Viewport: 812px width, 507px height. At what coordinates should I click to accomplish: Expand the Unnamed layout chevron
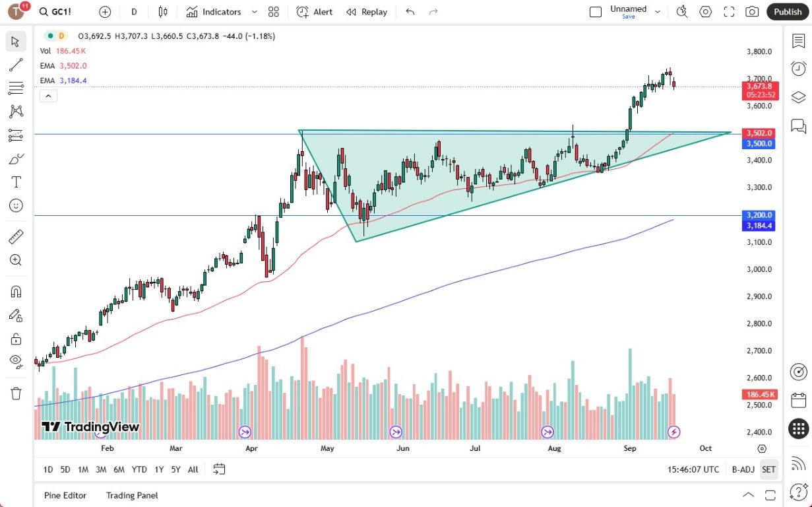(x=658, y=11)
